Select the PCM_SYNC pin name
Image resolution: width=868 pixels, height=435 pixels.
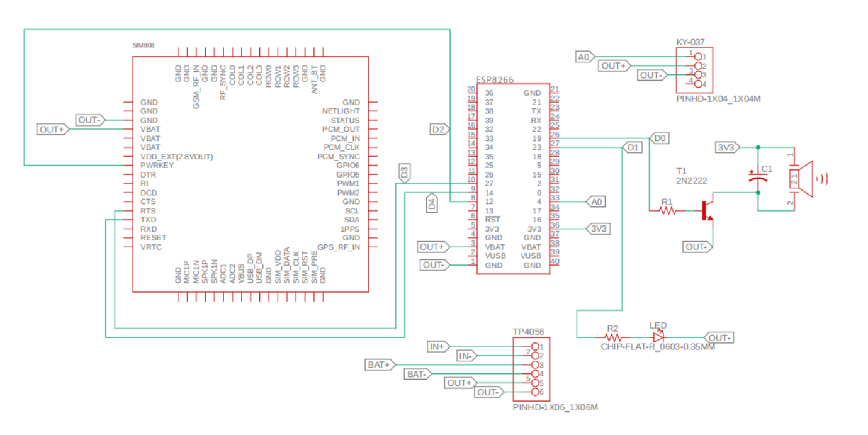point(339,156)
